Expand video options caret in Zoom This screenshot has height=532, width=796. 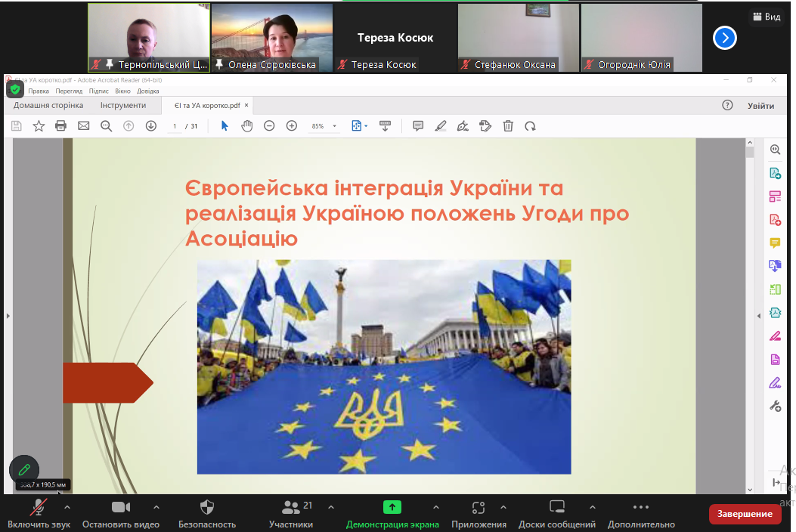[x=156, y=506]
